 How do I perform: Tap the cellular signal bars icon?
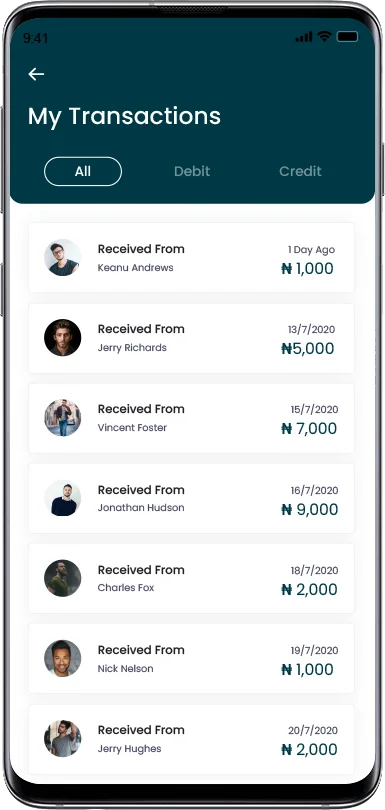(304, 37)
